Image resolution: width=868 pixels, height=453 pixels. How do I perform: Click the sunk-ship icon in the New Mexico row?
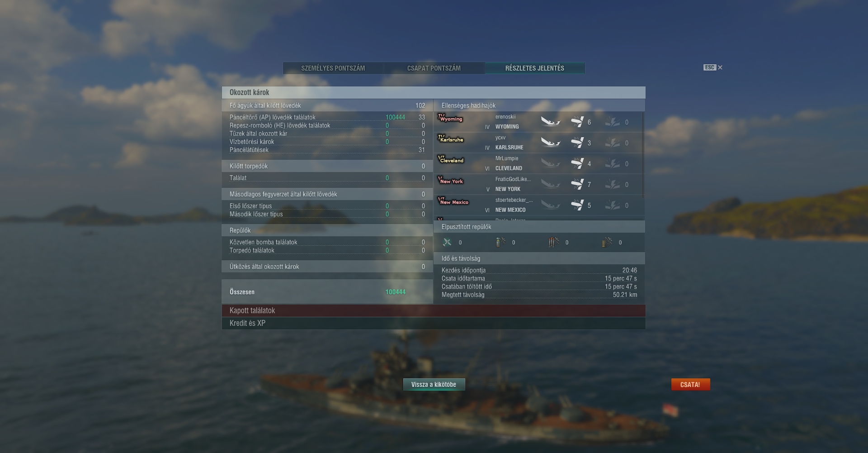(x=551, y=205)
